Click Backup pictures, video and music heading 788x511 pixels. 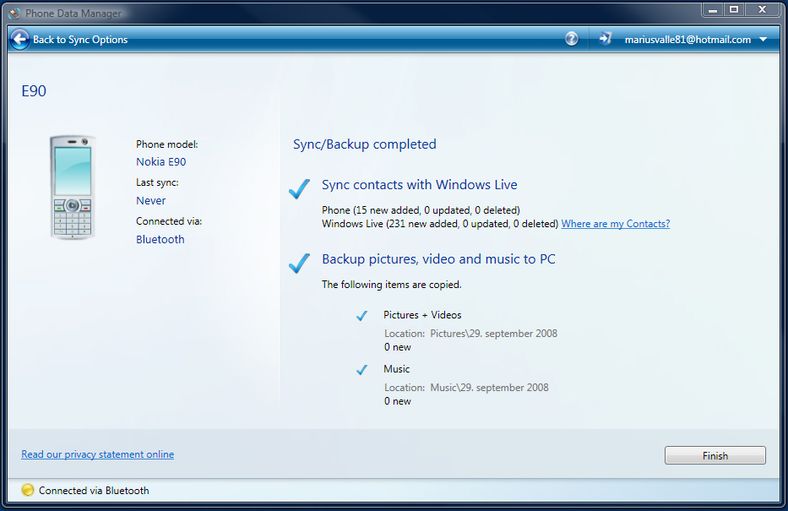pyautogui.click(x=439, y=259)
